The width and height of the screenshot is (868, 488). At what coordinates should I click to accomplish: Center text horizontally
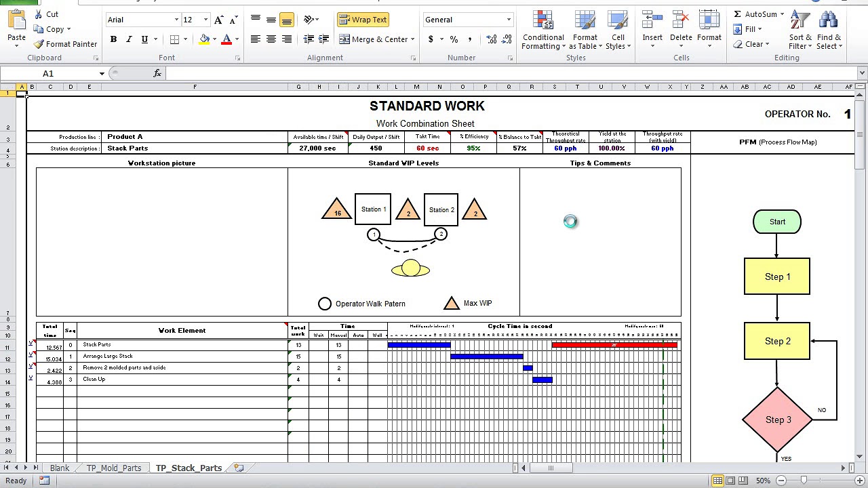pos(271,39)
